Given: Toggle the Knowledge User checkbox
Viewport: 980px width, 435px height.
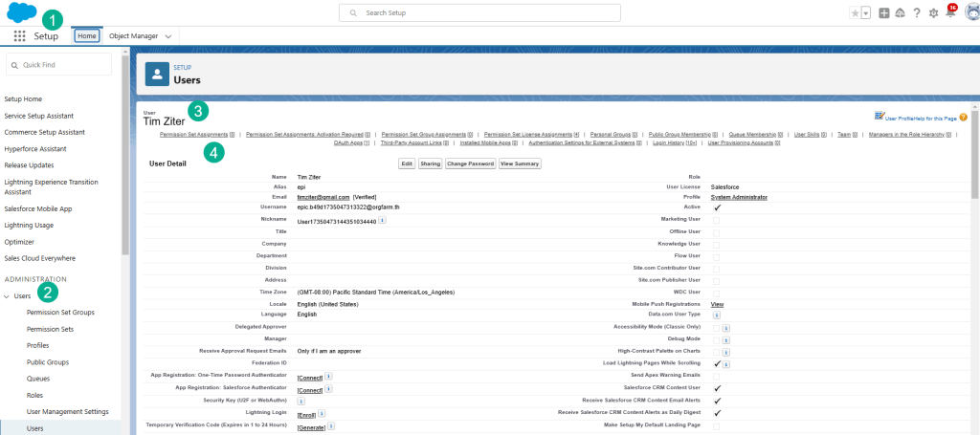Looking at the screenshot, I should [716, 243].
